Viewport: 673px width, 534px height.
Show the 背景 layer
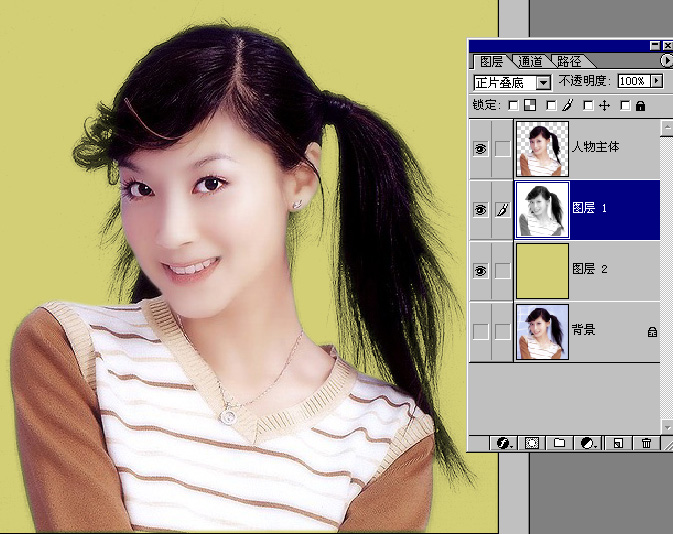(480, 332)
